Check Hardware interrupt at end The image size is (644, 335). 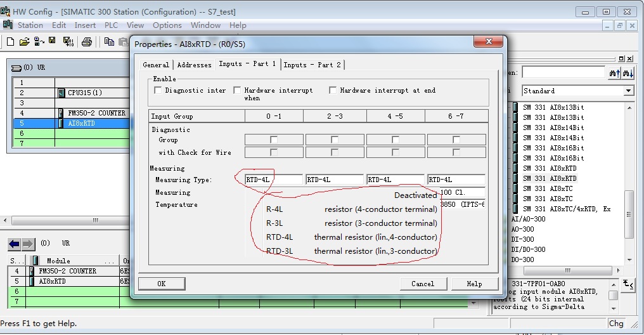point(333,90)
